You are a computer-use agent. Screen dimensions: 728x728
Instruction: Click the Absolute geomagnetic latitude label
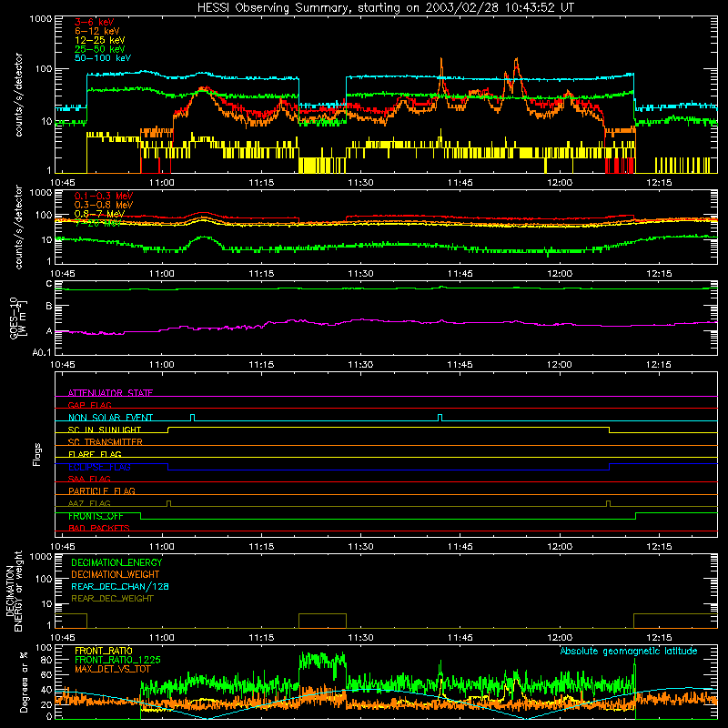pos(629,651)
